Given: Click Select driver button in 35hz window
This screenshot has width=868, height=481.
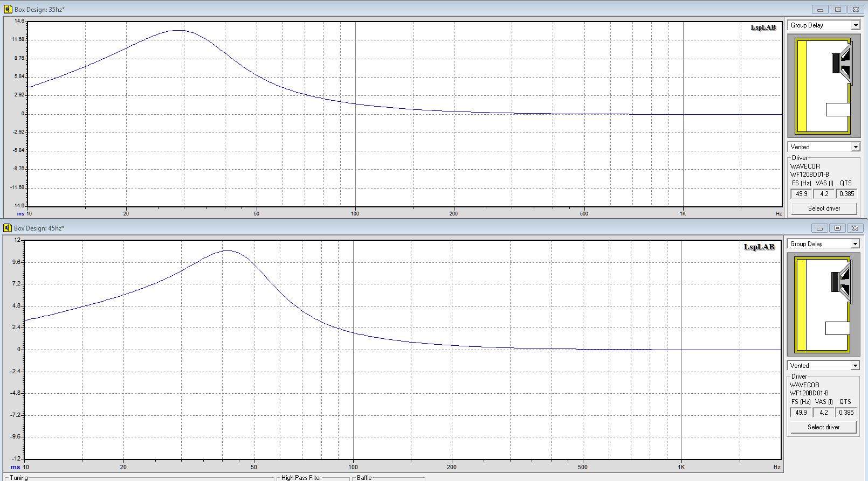Looking at the screenshot, I should tap(824, 208).
